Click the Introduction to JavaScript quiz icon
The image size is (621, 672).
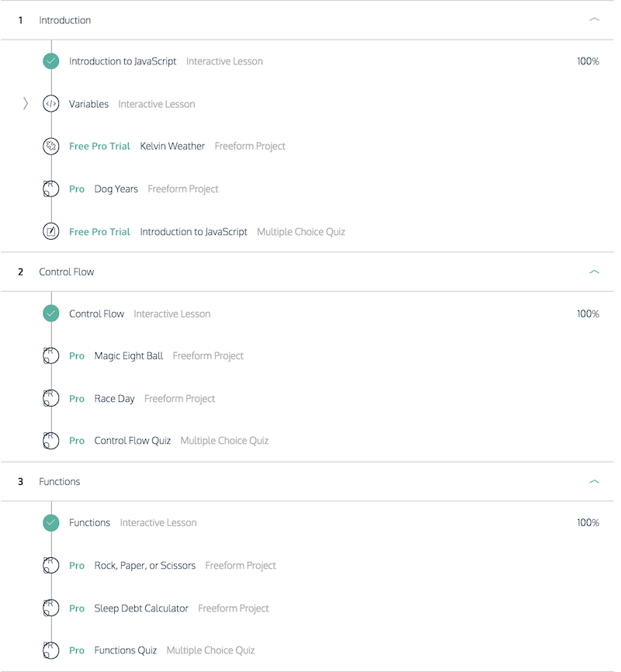coord(50,232)
